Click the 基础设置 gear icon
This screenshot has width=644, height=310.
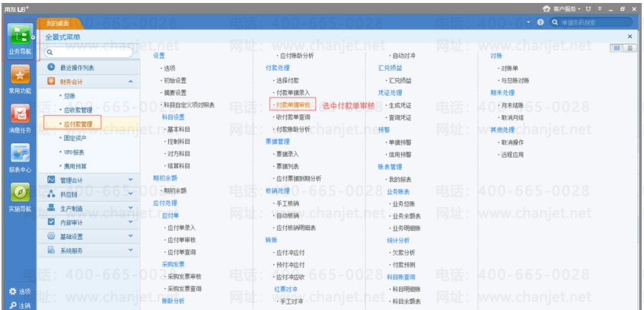click(51, 236)
